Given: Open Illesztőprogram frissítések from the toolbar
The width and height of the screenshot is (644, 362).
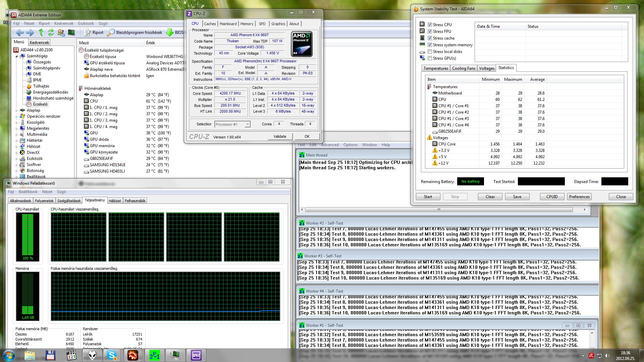Looking at the screenshot, I should pos(135,33).
